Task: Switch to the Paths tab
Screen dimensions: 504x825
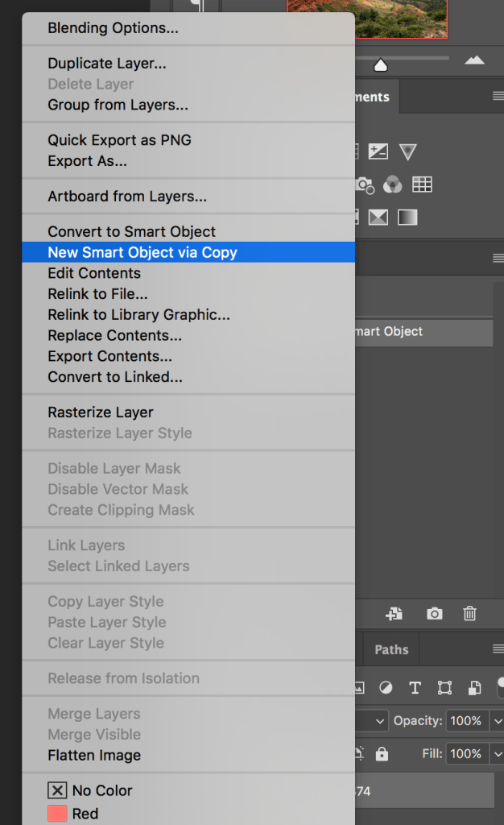Action: [391, 649]
